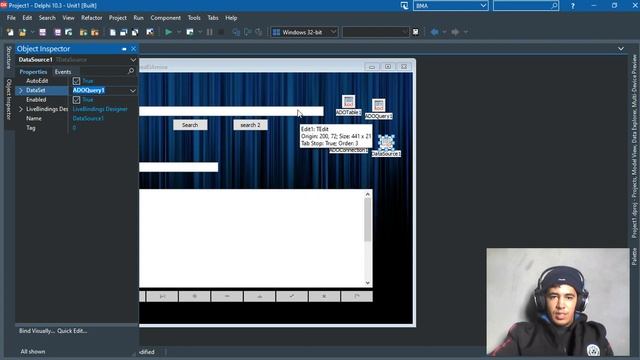The width and height of the screenshot is (640, 360).
Task: Click the New Form toolbar icon
Action: pyautogui.click(x=150, y=32)
